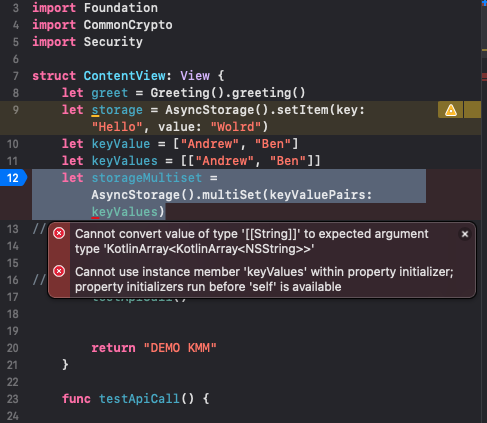This screenshot has width=487, height=423.
Task: Click the yellow warning icon on line 9
Action: 451,110
